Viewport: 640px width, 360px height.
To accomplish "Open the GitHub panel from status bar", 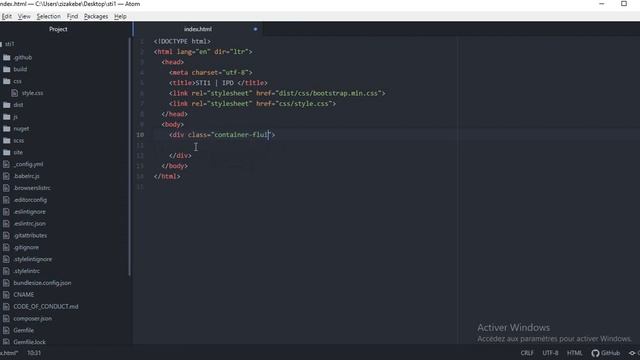I will 606,353.
